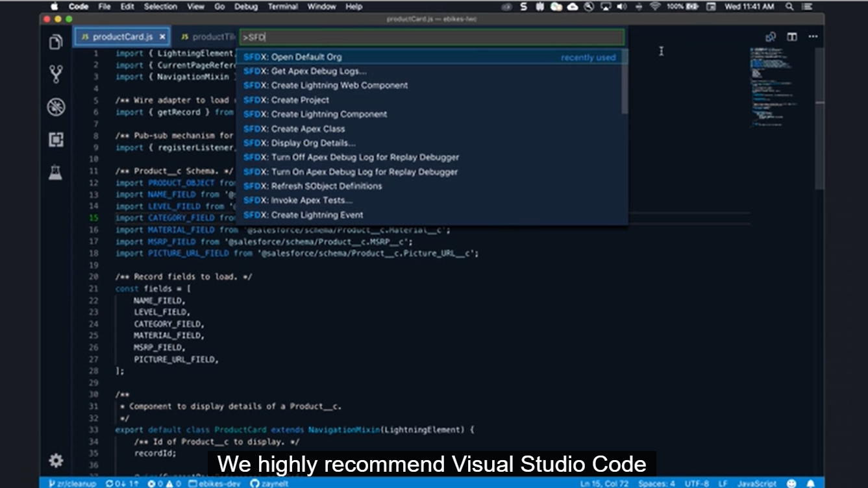Open the File menu
The image size is (868, 488).
pyautogui.click(x=105, y=6)
